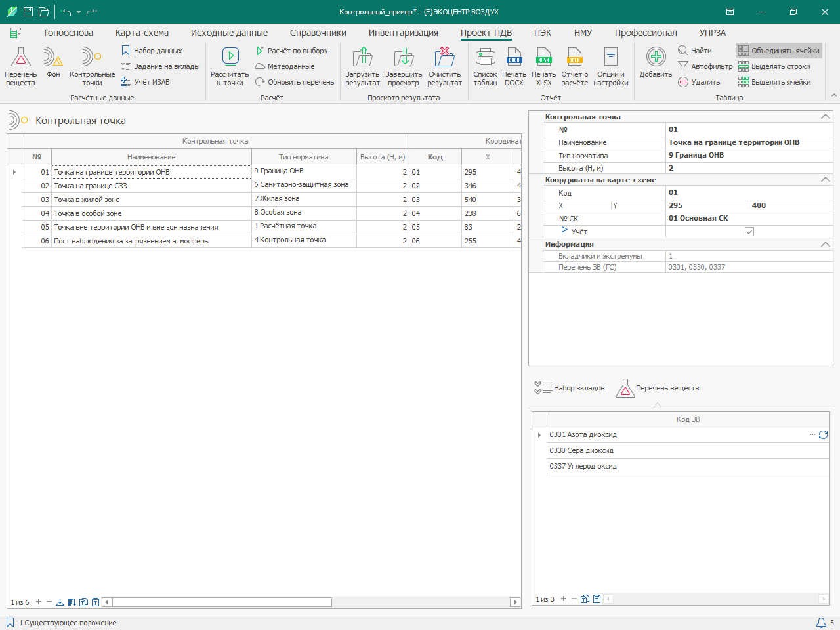Collapse the Информация section
This screenshot has width=840, height=630.
click(826, 244)
